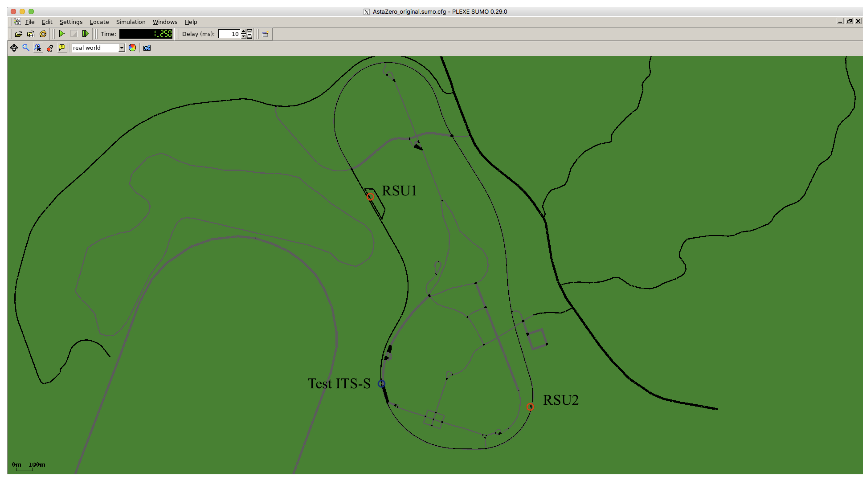Click the red ball question mark icon

pyautogui.click(x=50, y=48)
